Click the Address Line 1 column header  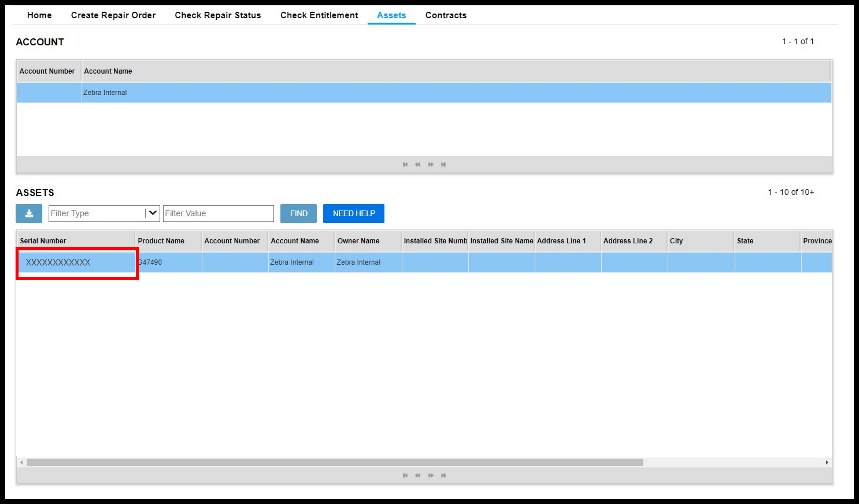point(568,241)
